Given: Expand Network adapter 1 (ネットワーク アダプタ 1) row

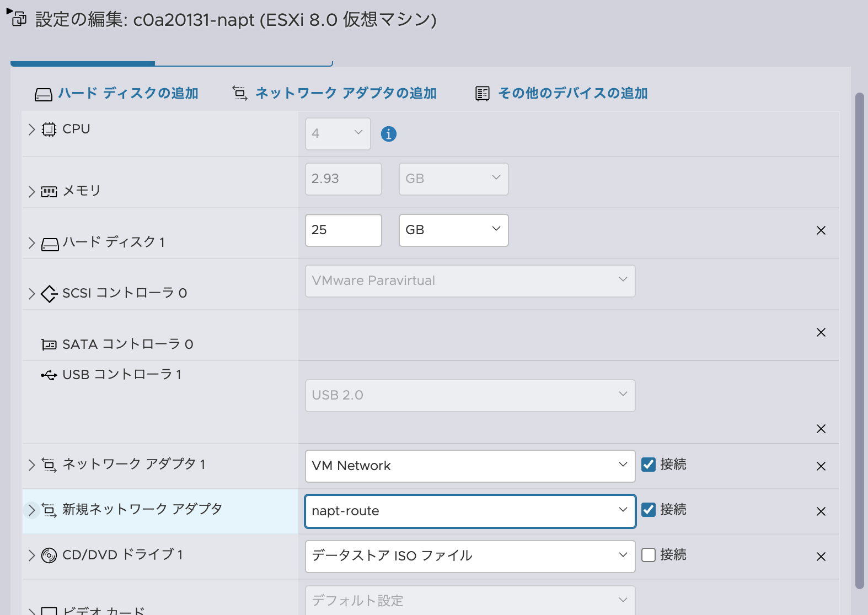Looking at the screenshot, I should [31, 465].
